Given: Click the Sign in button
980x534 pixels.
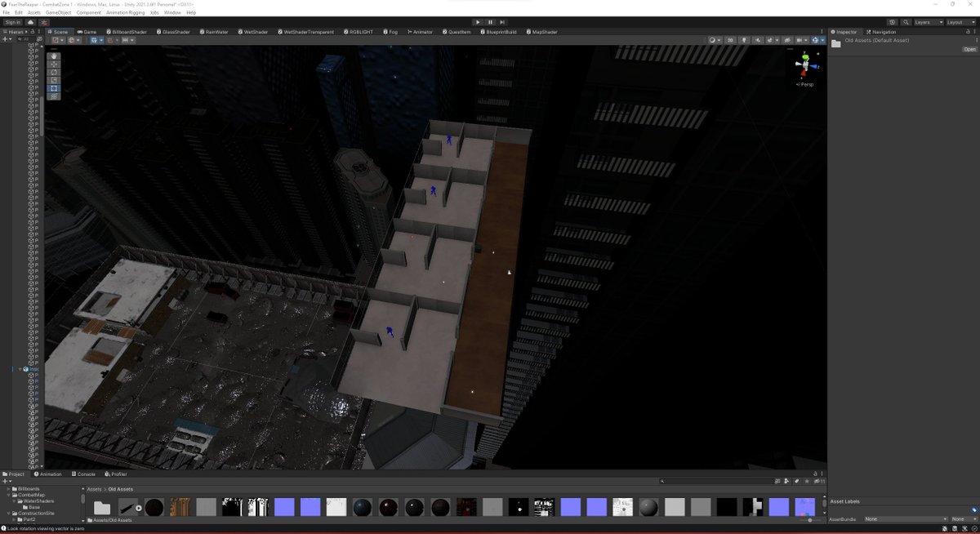Looking at the screenshot, I should click(x=11, y=22).
